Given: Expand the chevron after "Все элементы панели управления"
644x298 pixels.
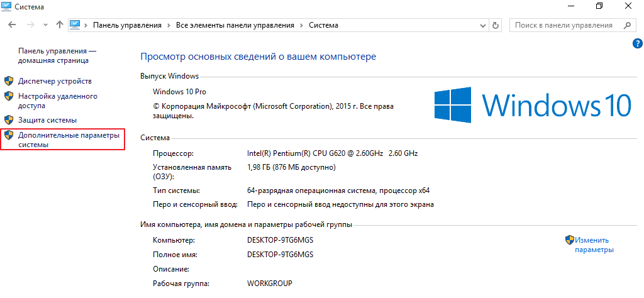Looking at the screenshot, I should [x=302, y=25].
